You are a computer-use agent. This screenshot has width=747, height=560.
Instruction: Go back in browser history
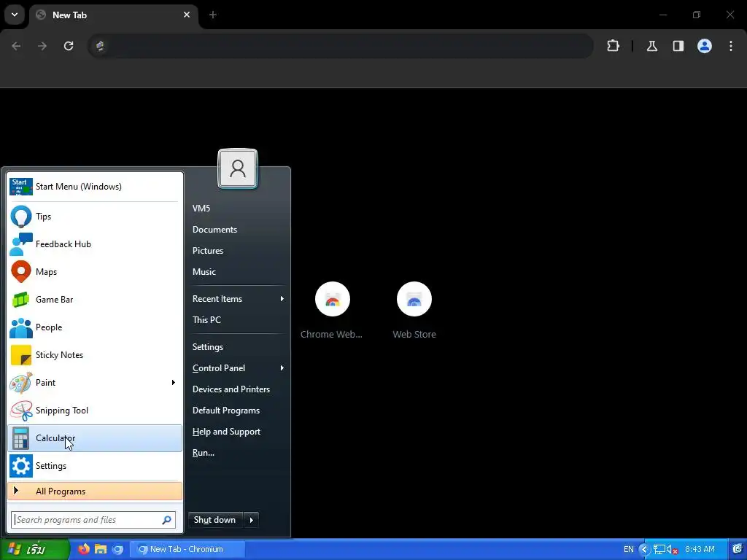pyautogui.click(x=16, y=46)
